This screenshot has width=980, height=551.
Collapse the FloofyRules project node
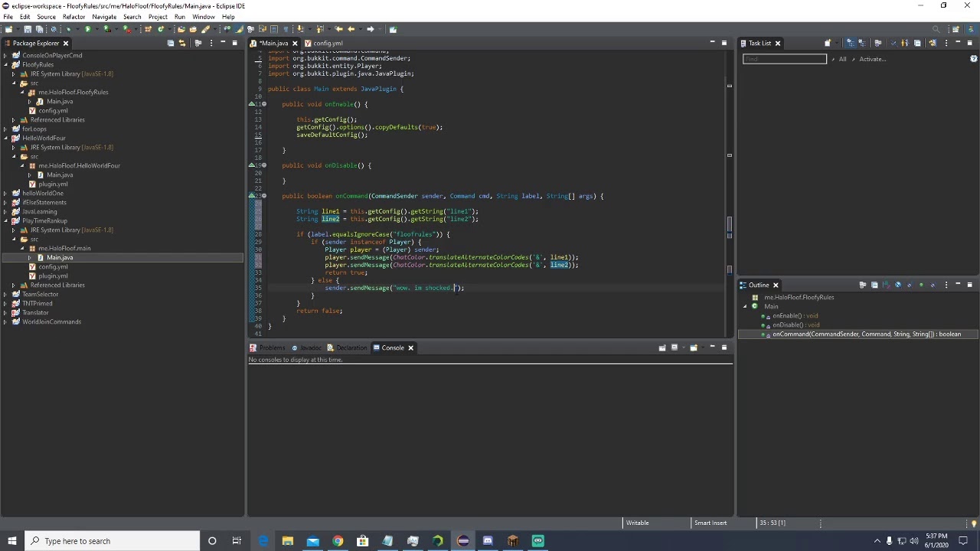(5, 64)
